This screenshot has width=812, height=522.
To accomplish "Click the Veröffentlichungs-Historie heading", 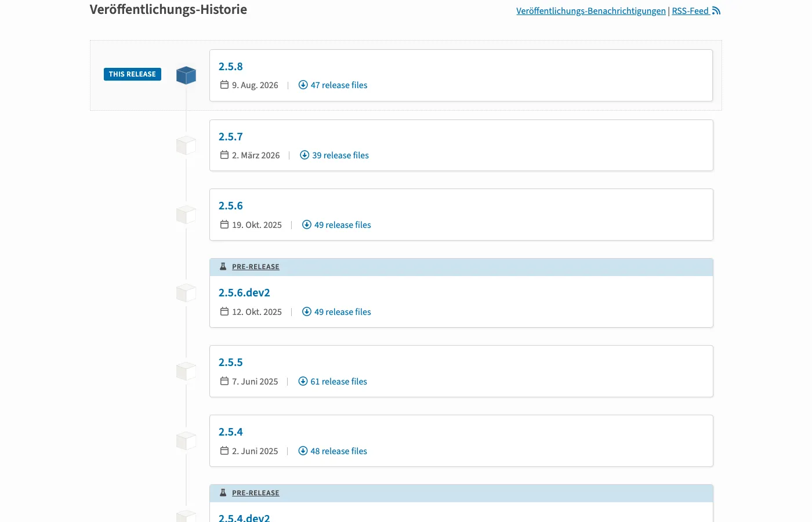I will (168, 10).
